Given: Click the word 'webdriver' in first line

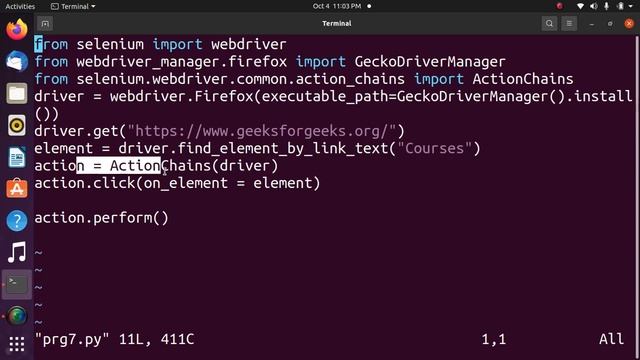Looking at the screenshot, I should 249,44.
